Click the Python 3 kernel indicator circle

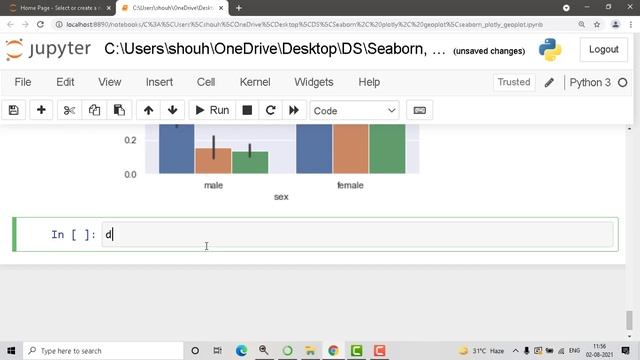622,83
